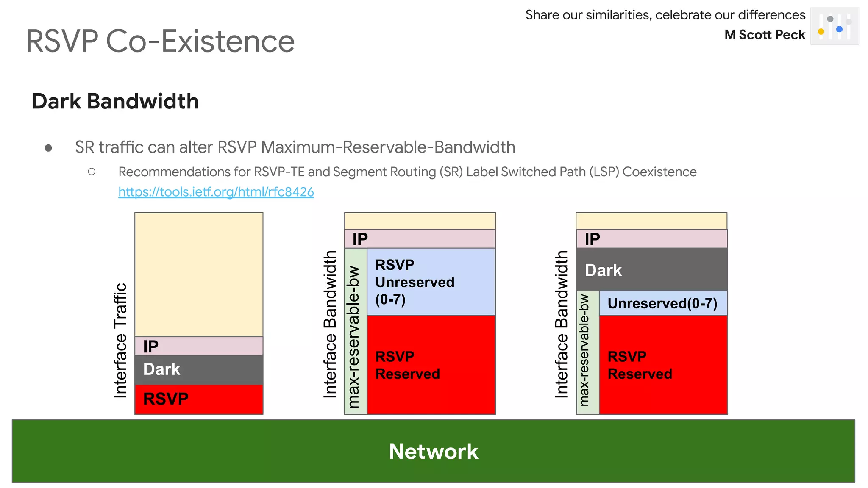Click the IP block in Interface Traffic chart
Screen dimensions: 868x488
[199, 346]
